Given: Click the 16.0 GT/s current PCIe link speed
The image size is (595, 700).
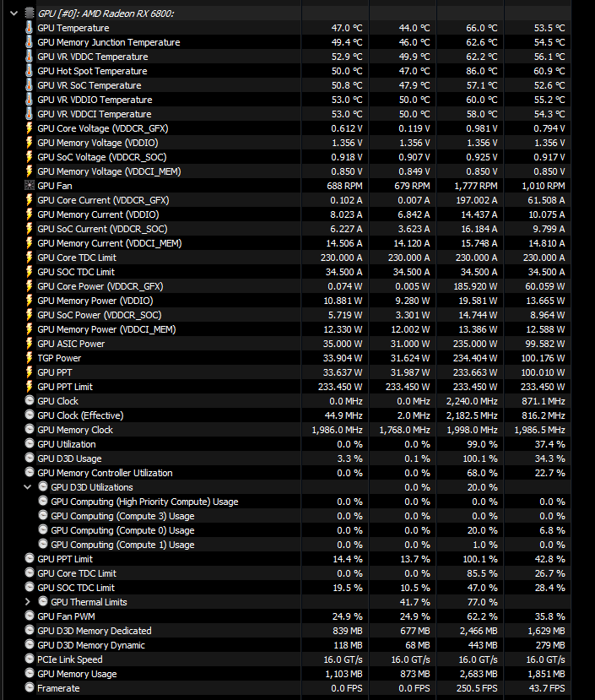Looking at the screenshot, I should coord(343,659).
